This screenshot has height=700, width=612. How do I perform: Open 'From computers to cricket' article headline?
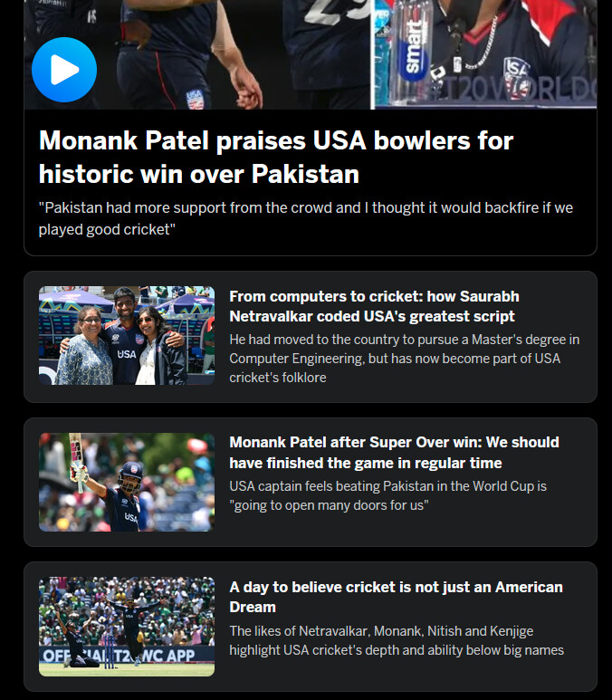pos(374,306)
